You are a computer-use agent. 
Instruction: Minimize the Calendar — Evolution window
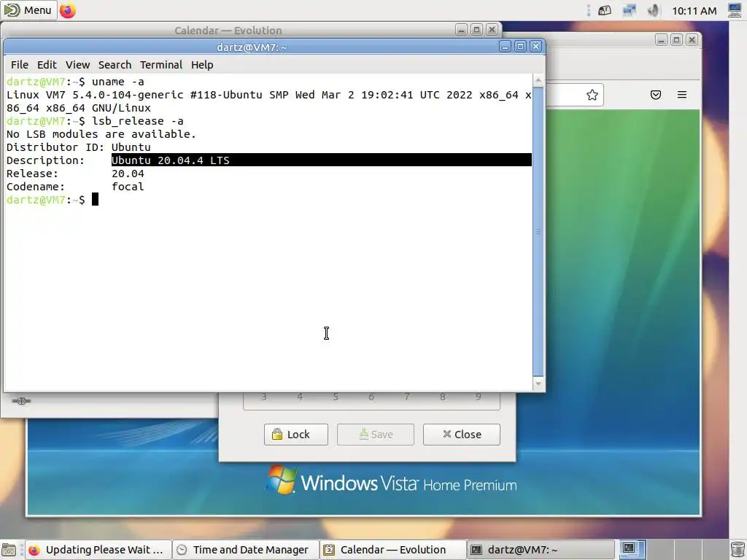[x=461, y=30]
